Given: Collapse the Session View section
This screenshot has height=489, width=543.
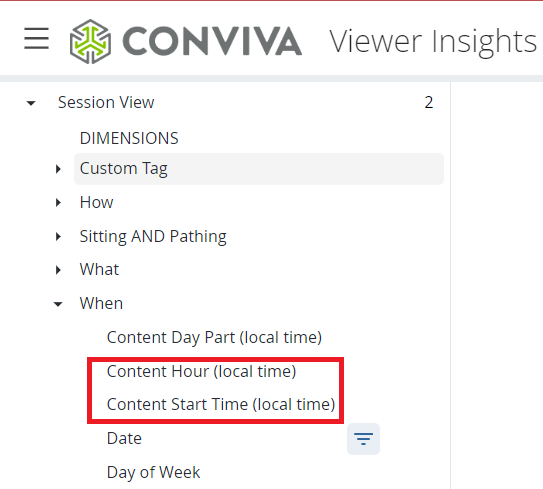Looking at the screenshot, I should [31, 103].
